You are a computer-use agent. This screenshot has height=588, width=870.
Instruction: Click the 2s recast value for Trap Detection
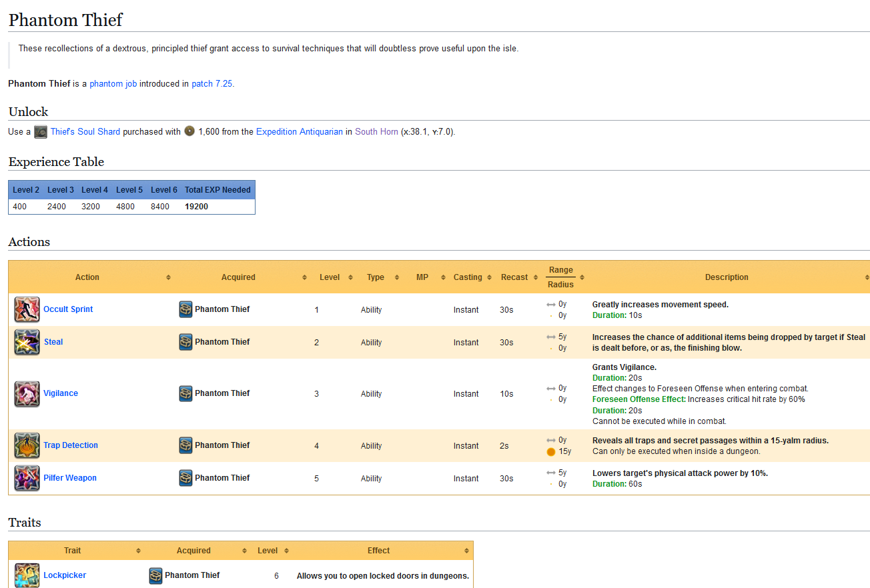(504, 446)
